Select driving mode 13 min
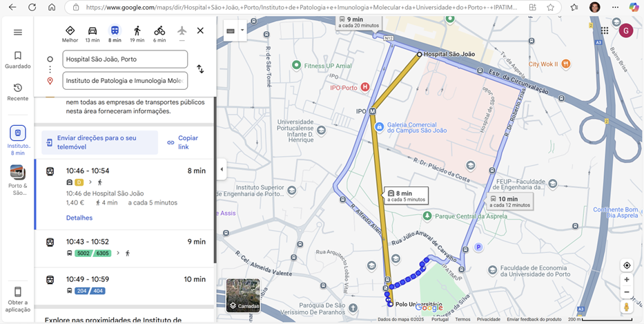Viewport: 644px width, 324px height. coord(92,34)
